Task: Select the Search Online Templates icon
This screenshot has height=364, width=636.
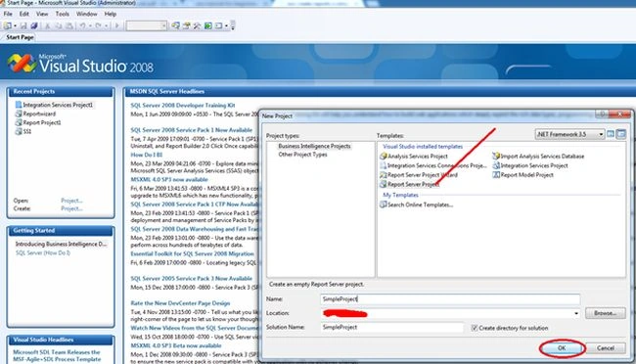Action: pyautogui.click(x=384, y=205)
